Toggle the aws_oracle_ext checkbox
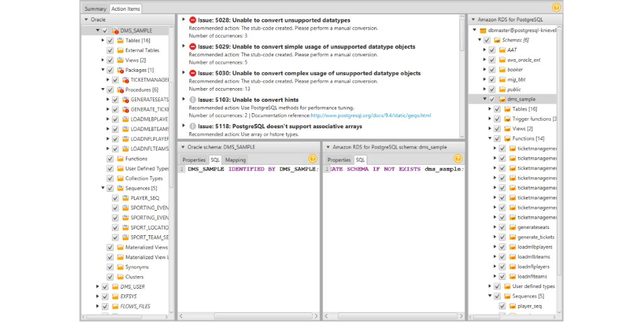This screenshot has height=322, width=644. click(492, 60)
